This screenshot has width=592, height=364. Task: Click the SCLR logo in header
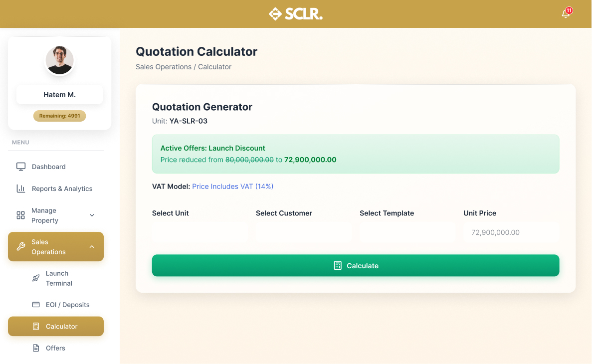pyautogui.click(x=296, y=14)
